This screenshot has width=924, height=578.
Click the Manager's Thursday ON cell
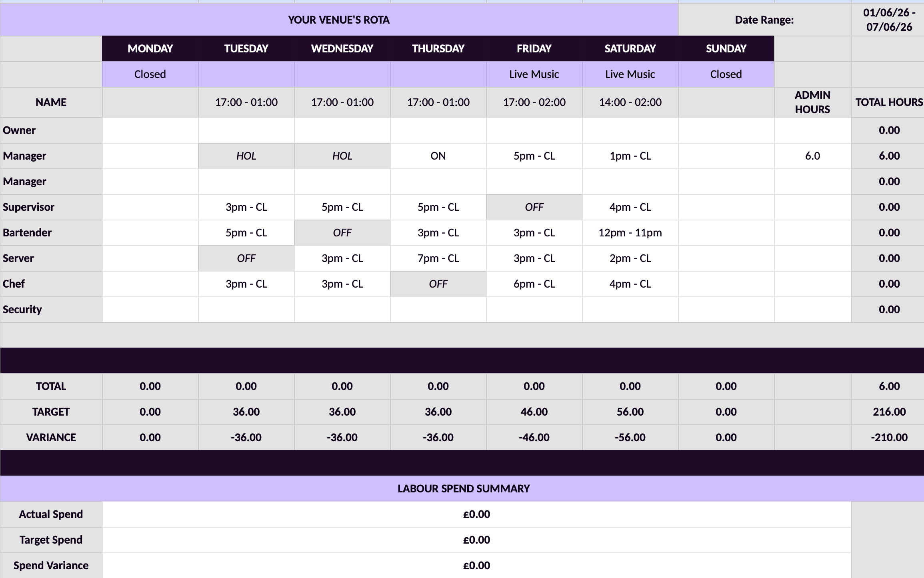pyautogui.click(x=438, y=156)
